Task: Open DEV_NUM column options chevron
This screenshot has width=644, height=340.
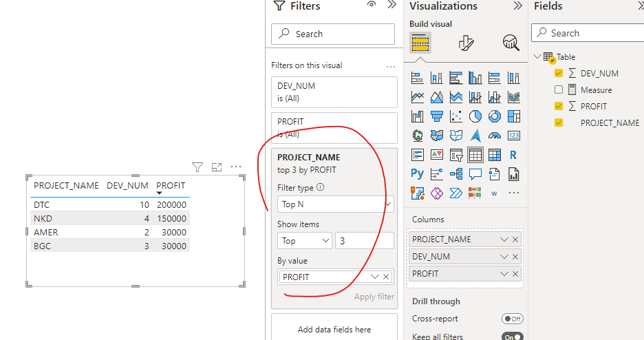Action: pyautogui.click(x=504, y=257)
